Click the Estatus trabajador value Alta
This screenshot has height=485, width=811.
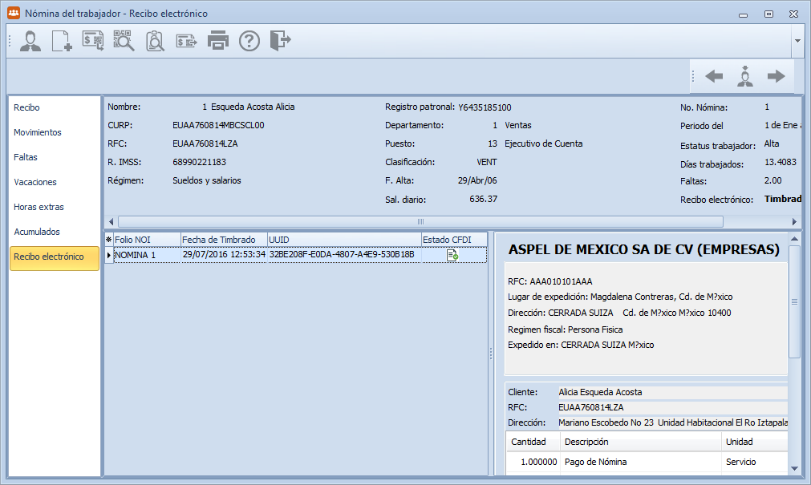[x=772, y=144]
